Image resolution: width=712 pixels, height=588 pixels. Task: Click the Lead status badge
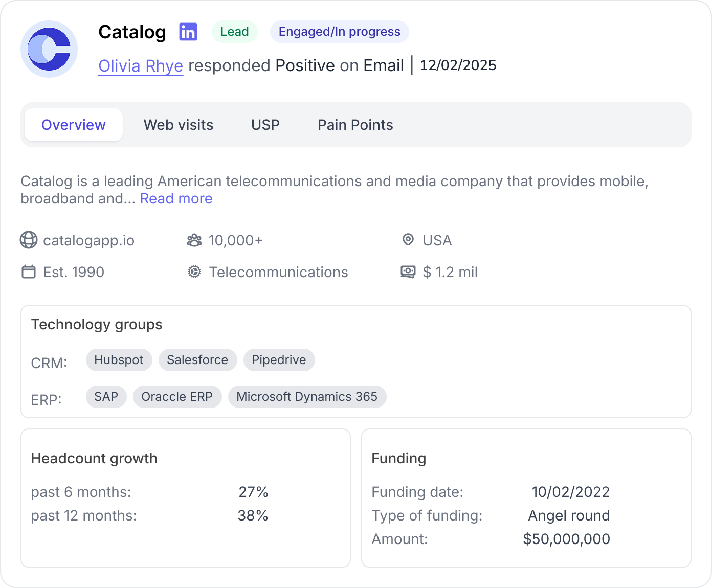[x=235, y=32]
